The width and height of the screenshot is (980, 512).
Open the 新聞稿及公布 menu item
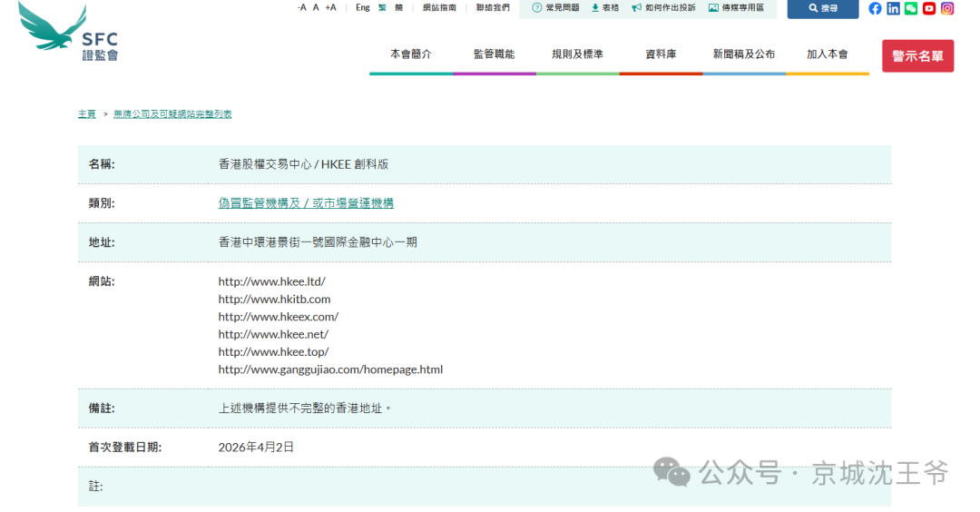point(744,54)
